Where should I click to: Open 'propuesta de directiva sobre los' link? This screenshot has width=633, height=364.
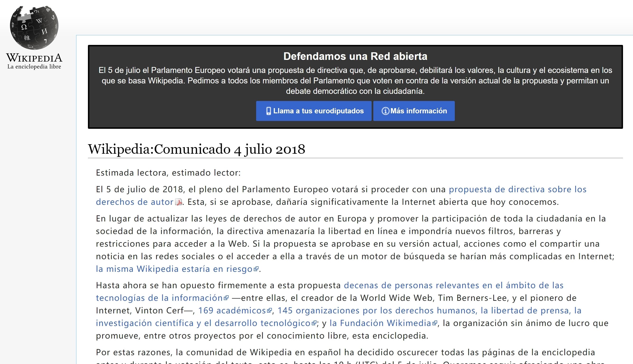(x=518, y=189)
